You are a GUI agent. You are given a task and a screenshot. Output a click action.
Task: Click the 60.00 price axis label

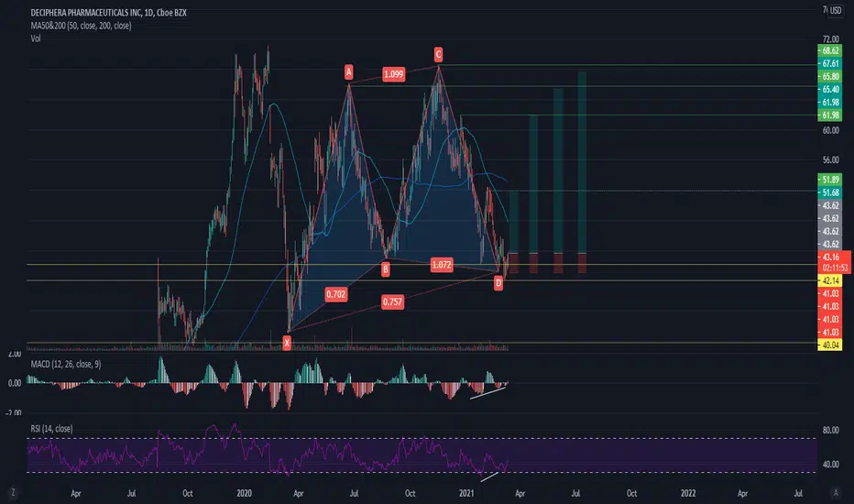coord(830,130)
